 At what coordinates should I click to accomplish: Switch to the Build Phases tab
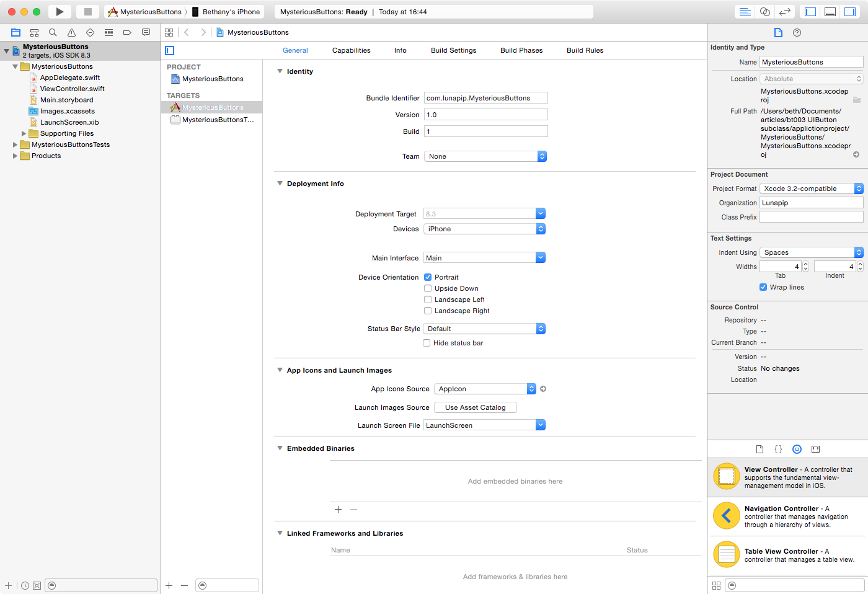521,50
